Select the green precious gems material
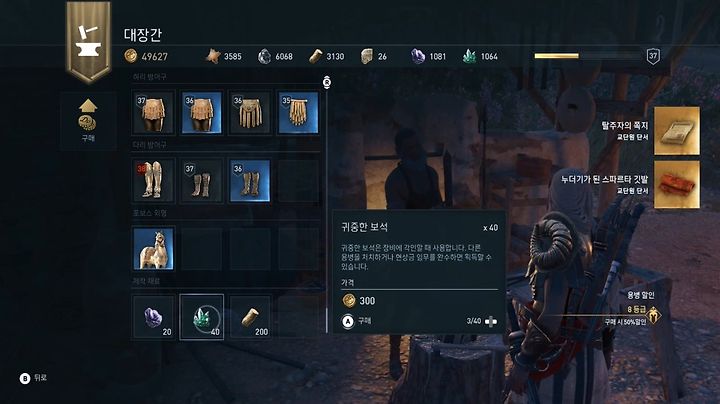Screen dimensions: 720x404 click(202, 317)
